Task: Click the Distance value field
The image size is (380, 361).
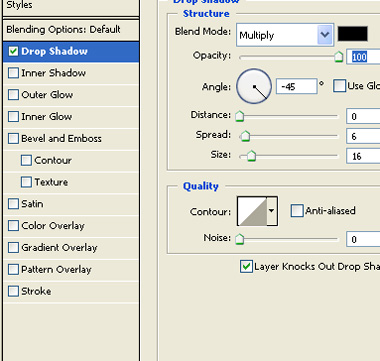Action: (363, 116)
